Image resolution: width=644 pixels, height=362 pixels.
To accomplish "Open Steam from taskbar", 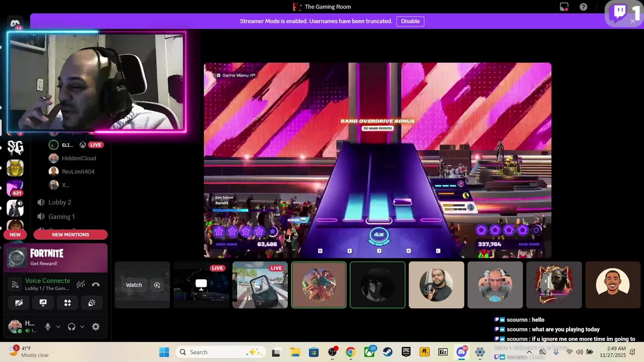I will click(x=388, y=352).
